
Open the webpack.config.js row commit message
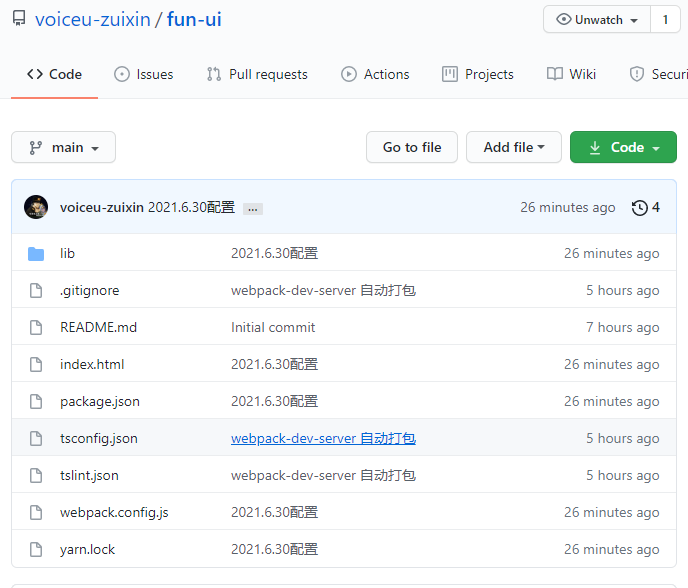275,513
